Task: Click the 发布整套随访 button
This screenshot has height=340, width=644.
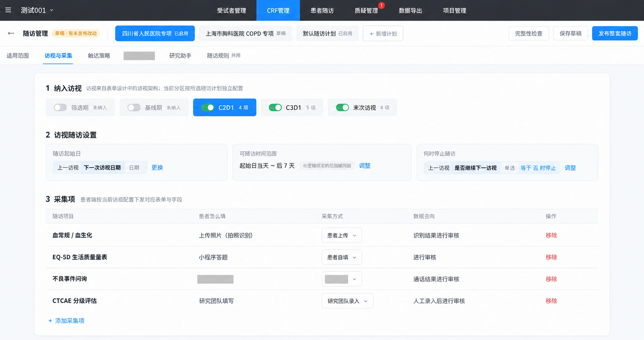Action: [615, 34]
